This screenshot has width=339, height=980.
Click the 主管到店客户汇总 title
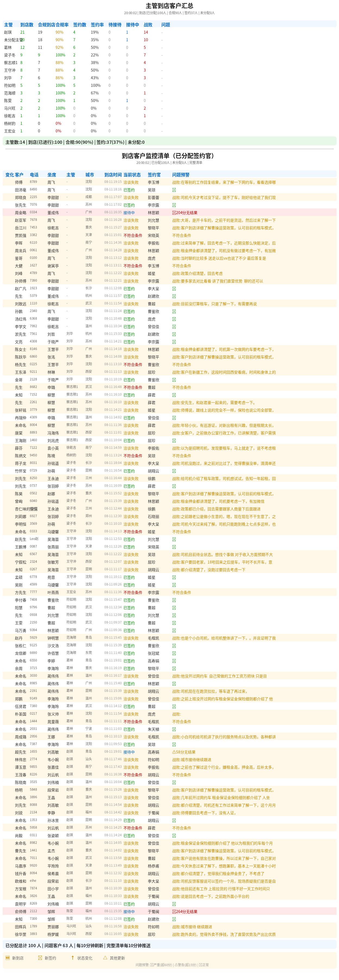point(169,6)
